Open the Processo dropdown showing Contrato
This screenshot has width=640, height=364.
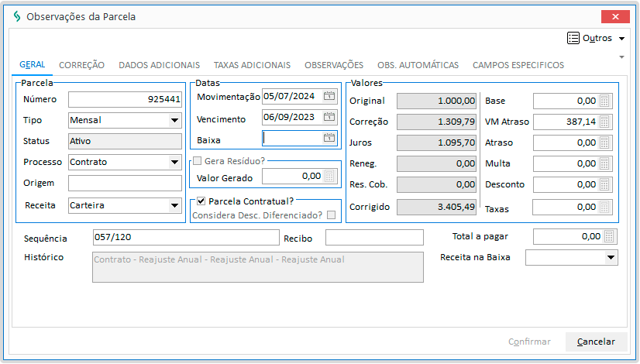click(x=174, y=162)
